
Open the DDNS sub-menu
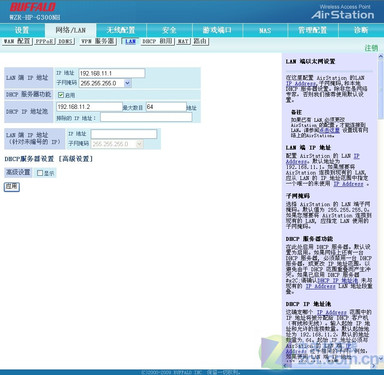[65, 41]
